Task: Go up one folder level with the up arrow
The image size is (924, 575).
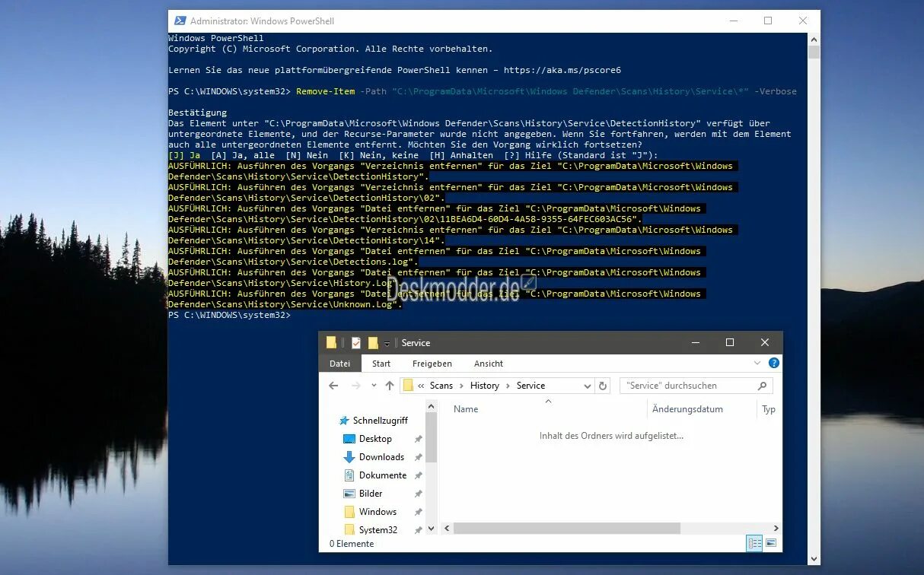Action: pos(390,386)
